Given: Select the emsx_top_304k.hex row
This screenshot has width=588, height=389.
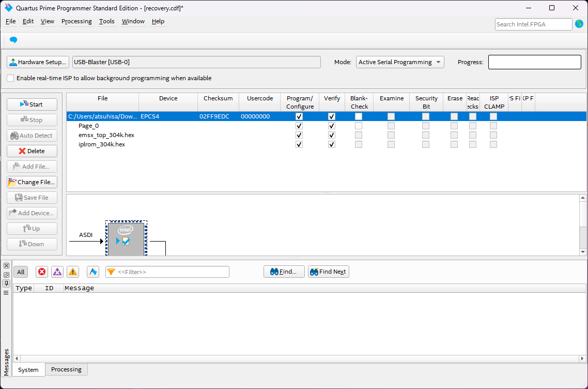Looking at the screenshot, I should [x=326, y=135].
